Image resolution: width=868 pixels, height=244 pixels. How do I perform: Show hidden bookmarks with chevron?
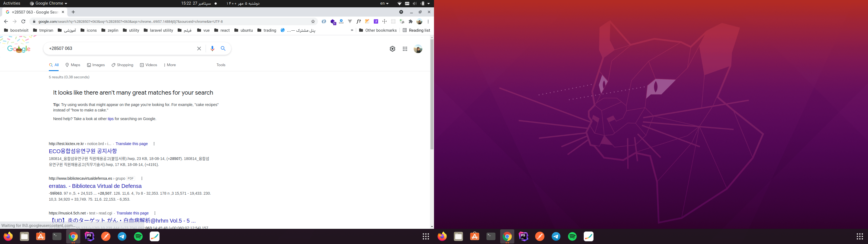[x=352, y=30]
